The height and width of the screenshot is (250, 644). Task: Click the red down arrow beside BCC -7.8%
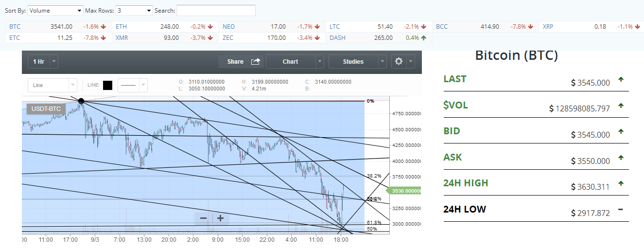click(x=530, y=27)
